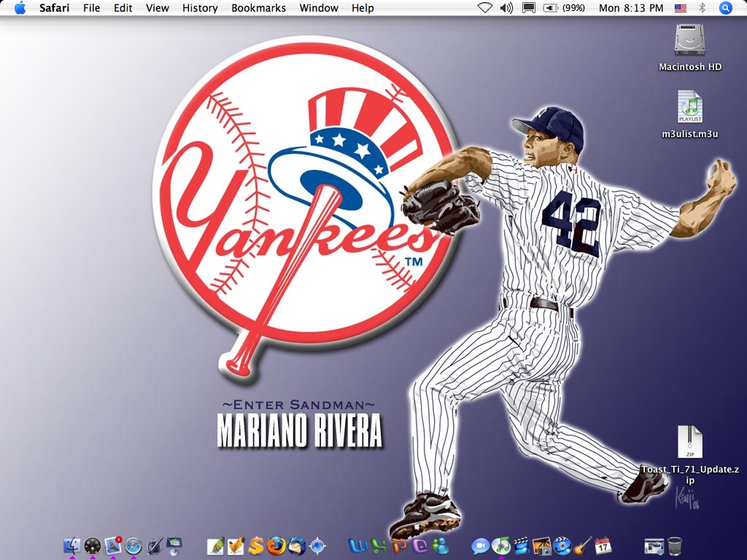Viewport: 747px width, 560px height.
Task: Launch Microsoft PowerPoint from the Dock
Action: click(399, 545)
